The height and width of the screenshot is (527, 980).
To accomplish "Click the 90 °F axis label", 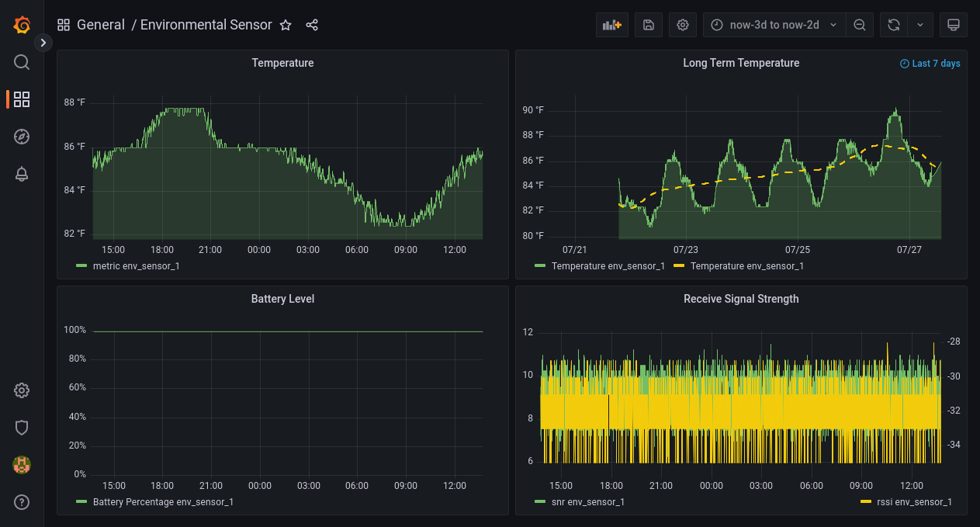I will (x=533, y=110).
